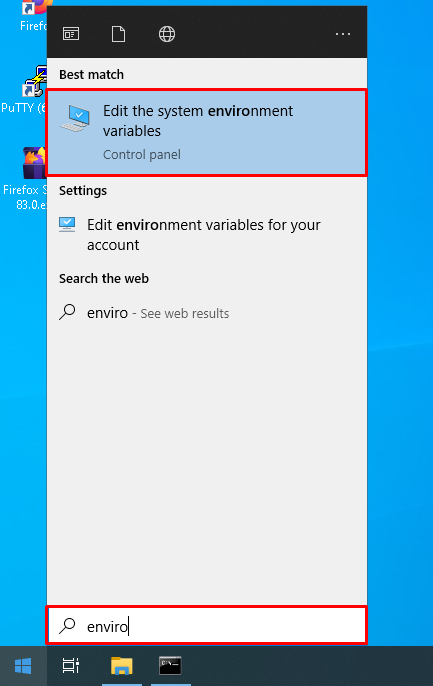Click the magnifier icon in the search box
This screenshot has height=686, width=433.
pyautogui.click(x=67, y=626)
